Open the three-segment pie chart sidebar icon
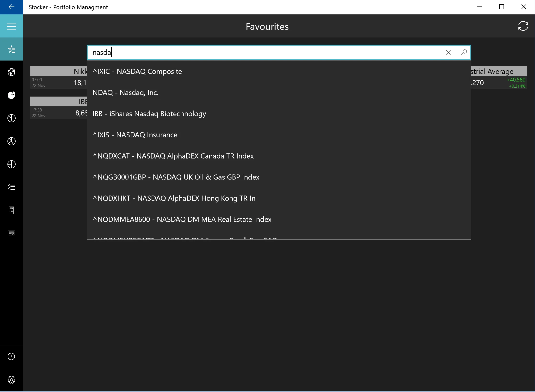535x392 pixels. coord(11,141)
